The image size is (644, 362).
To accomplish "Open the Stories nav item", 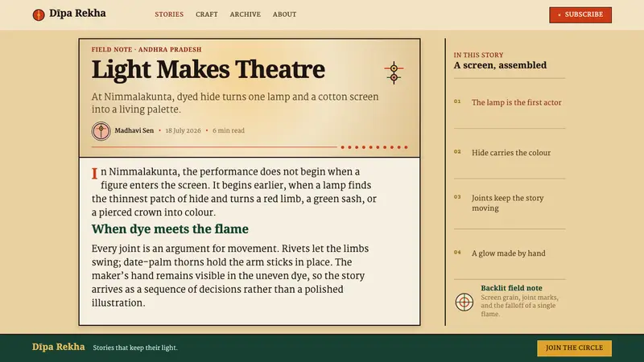I will pyautogui.click(x=169, y=14).
